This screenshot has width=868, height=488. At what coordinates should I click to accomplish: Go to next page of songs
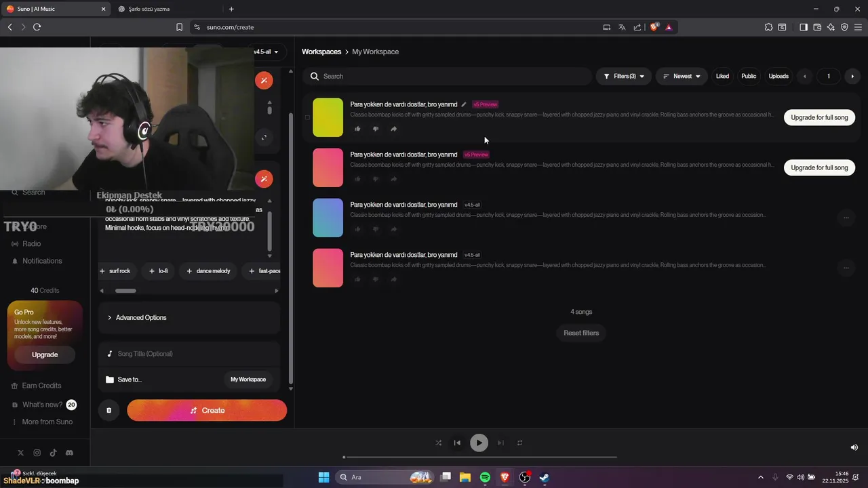pyautogui.click(x=852, y=76)
